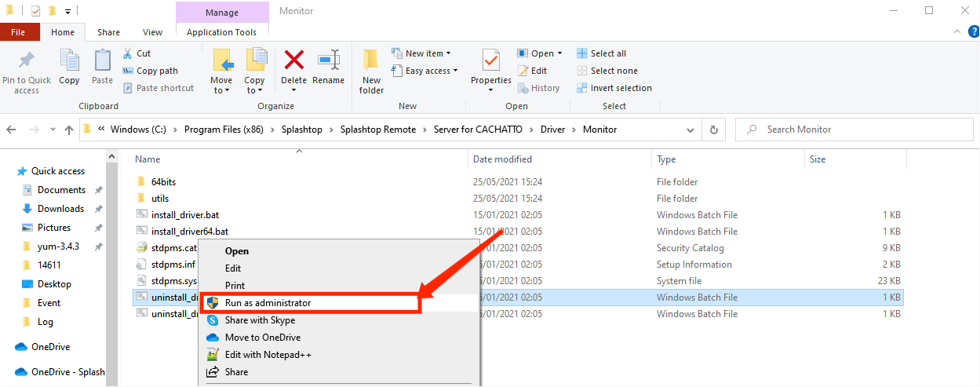Sort by the Name column header
The height and width of the screenshot is (387, 980).
(x=148, y=159)
